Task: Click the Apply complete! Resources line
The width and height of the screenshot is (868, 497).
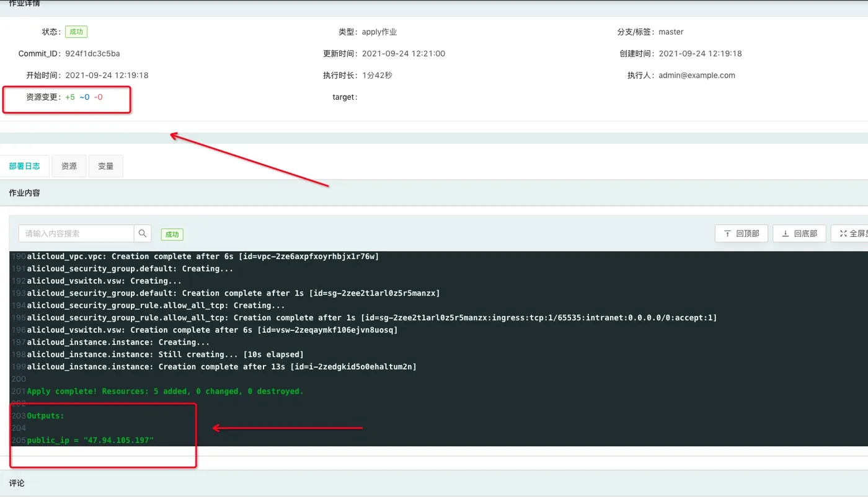Action: pos(165,391)
